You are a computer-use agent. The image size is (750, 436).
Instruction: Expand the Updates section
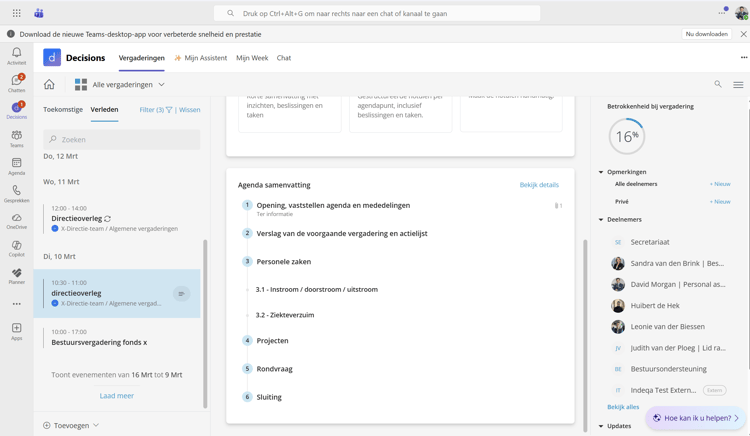click(x=601, y=426)
